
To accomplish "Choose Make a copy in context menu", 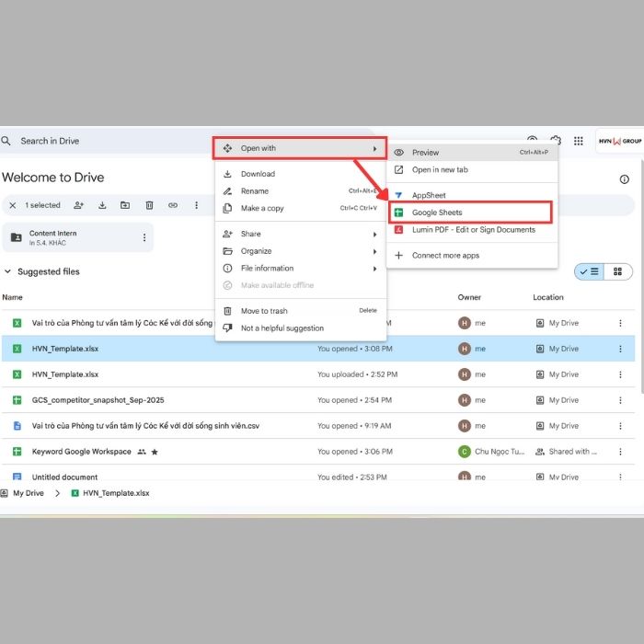I will (300, 208).
